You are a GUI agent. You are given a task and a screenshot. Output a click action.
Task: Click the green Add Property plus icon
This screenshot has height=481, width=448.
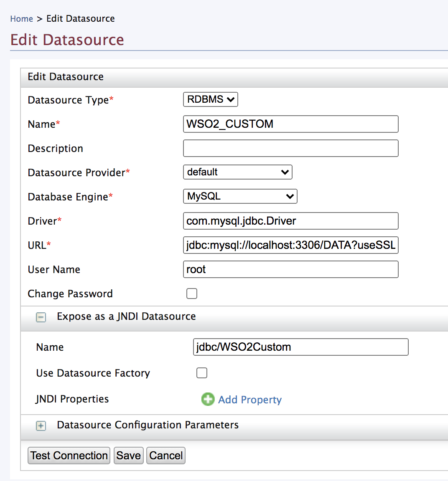(208, 399)
